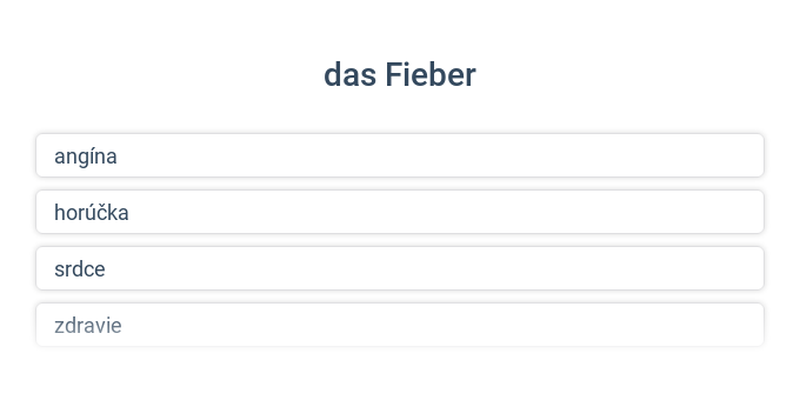800x400 pixels.
Task: Answer the quiz with 'horúčka'
Action: pos(400,212)
